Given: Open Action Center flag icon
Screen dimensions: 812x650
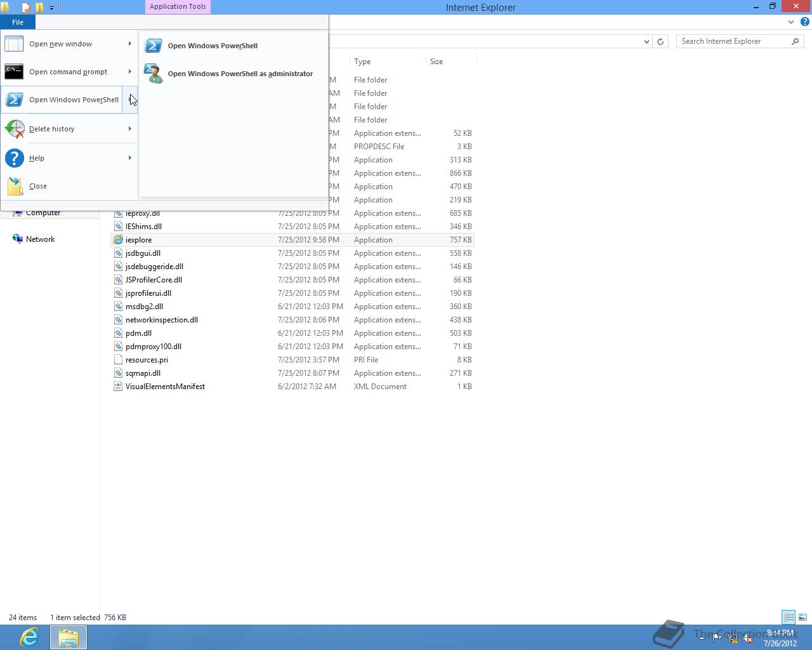Looking at the screenshot, I should pos(717,637).
